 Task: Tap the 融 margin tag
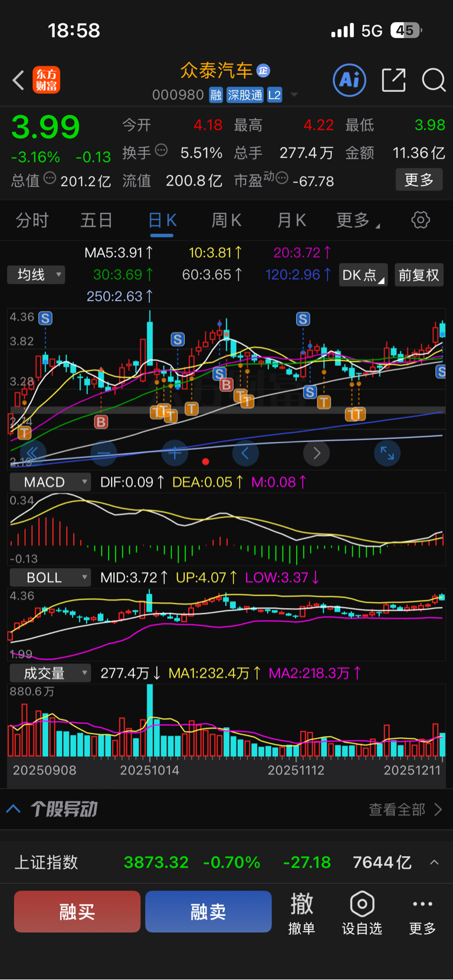(216, 95)
